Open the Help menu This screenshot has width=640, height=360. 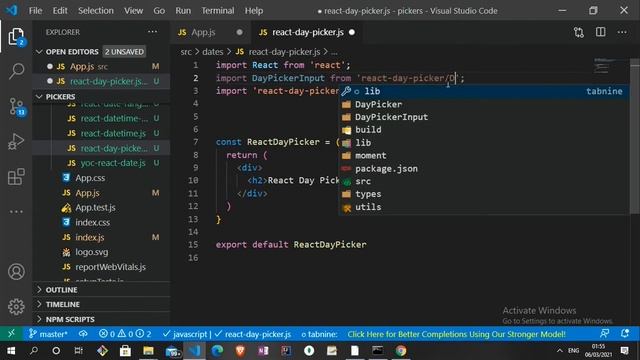pos(254,11)
